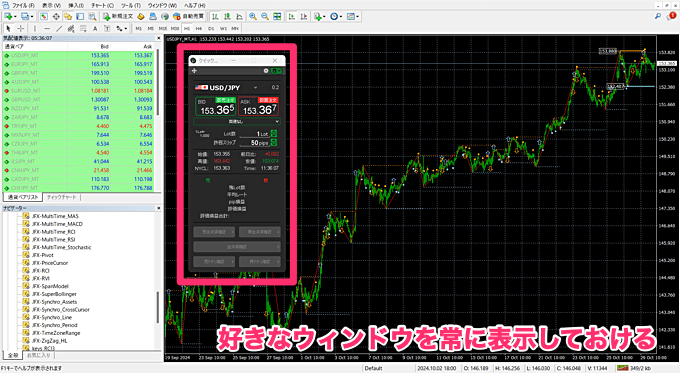This screenshot has height=373, width=680.
Task: Click the 新規注文 new order button
Action: 118,16
